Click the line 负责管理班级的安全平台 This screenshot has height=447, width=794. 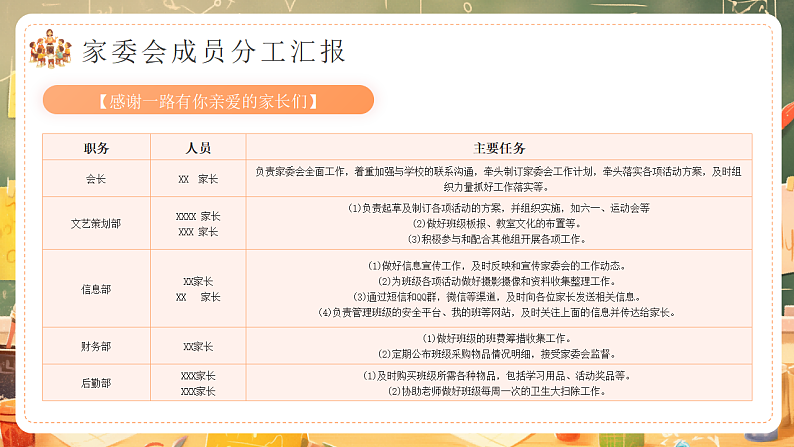point(497,312)
